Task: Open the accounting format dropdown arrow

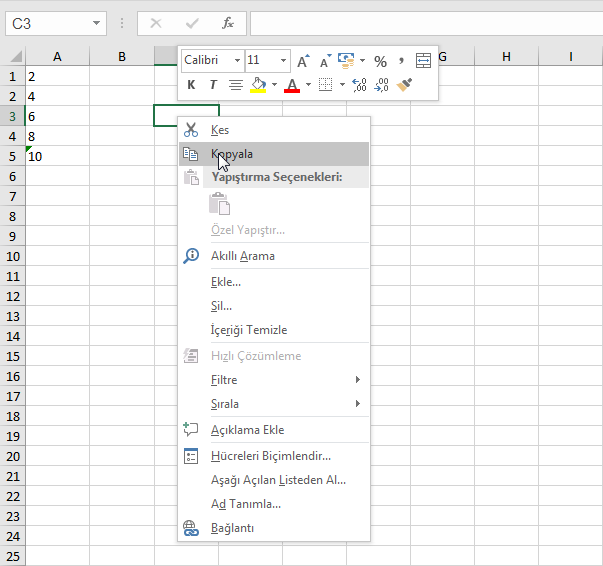Action: point(362,61)
